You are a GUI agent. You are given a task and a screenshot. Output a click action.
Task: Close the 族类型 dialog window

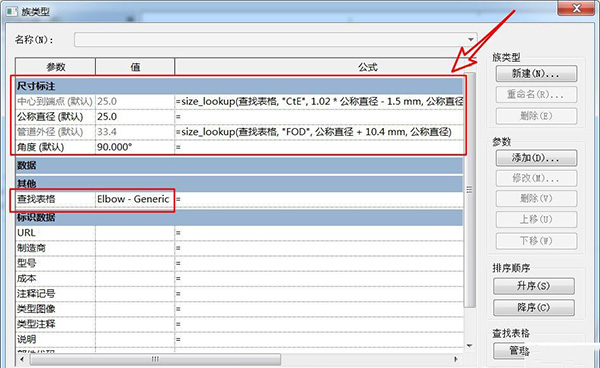point(576,8)
